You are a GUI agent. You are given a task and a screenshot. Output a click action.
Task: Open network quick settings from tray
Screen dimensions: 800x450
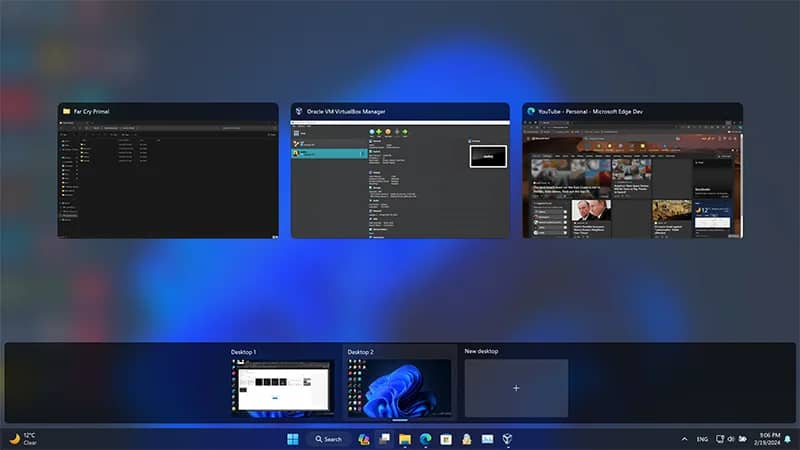pyautogui.click(x=720, y=439)
